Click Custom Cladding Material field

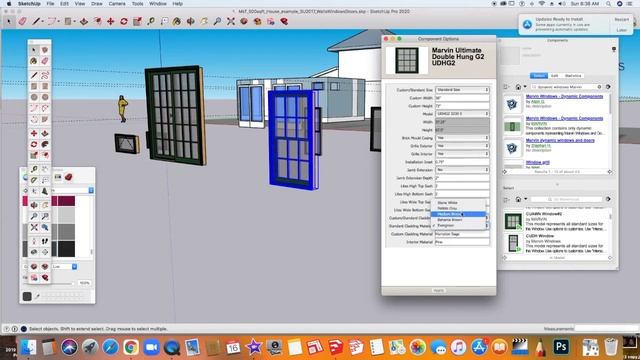tap(462, 234)
